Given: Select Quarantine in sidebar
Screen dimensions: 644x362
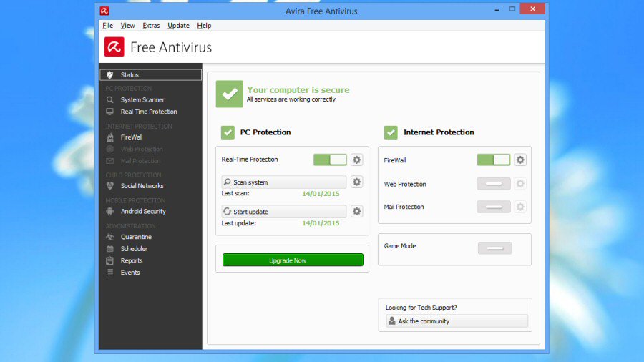Looking at the screenshot, I should tap(136, 237).
